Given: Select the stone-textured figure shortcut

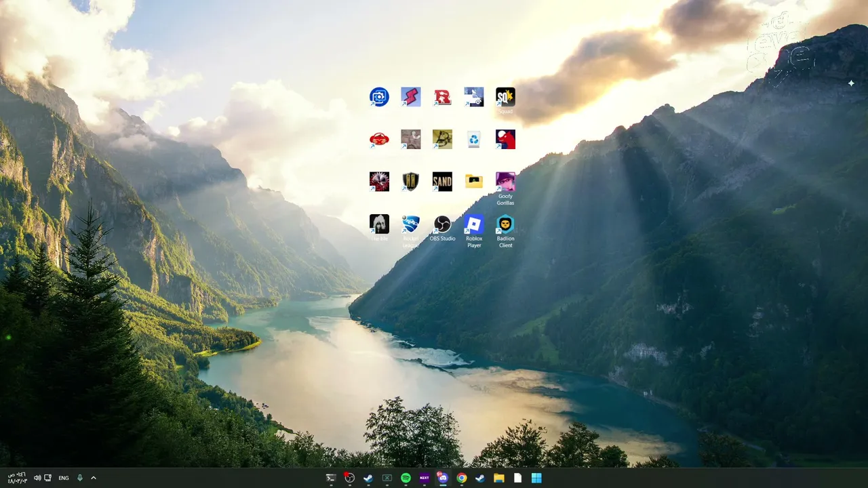Looking at the screenshot, I should pyautogui.click(x=411, y=139).
